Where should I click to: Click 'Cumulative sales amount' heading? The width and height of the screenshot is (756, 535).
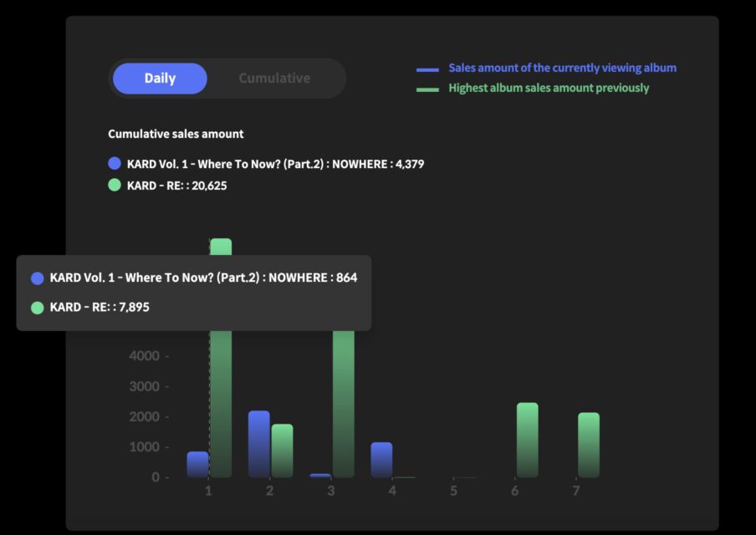(x=176, y=134)
